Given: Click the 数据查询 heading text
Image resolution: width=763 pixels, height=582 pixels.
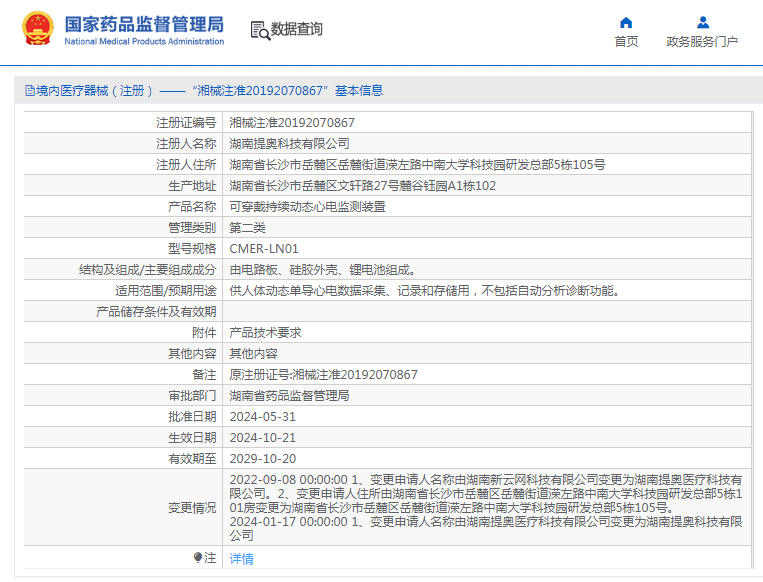Looking at the screenshot, I should point(296,29).
